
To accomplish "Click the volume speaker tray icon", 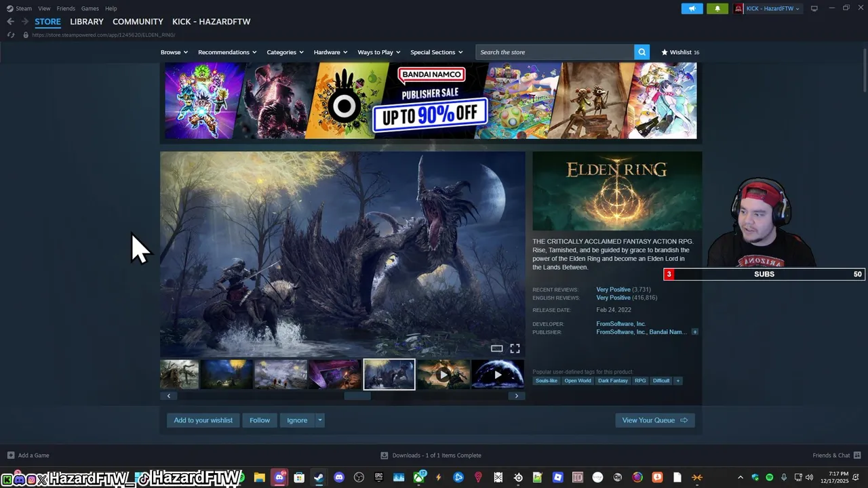I will pyautogui.click(x=809, y=478).
